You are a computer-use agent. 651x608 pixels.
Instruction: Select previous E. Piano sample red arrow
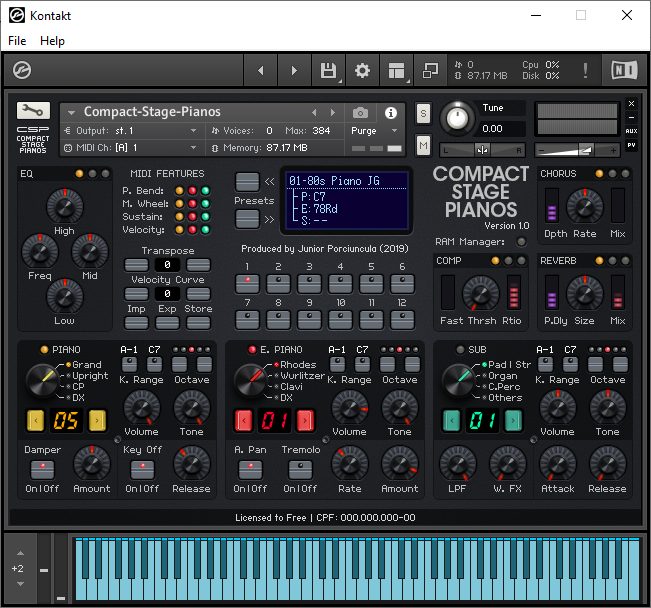(244, 420)
